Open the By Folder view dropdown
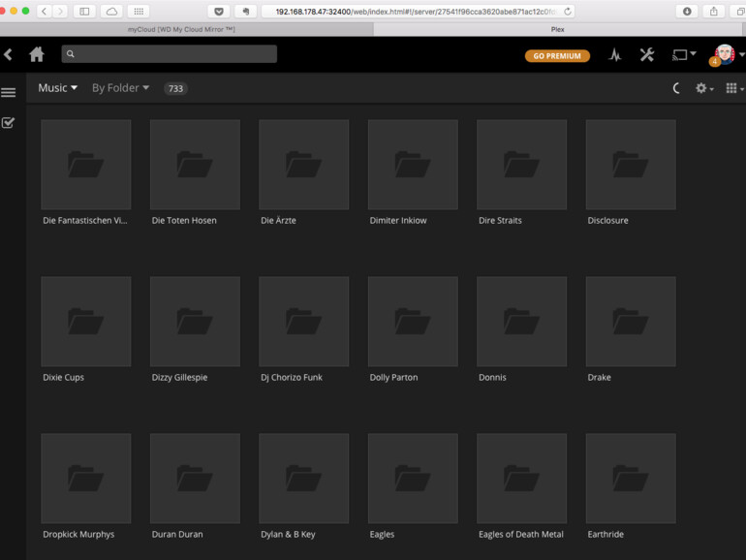Viewport: 746px width, 560px height. 120,88
